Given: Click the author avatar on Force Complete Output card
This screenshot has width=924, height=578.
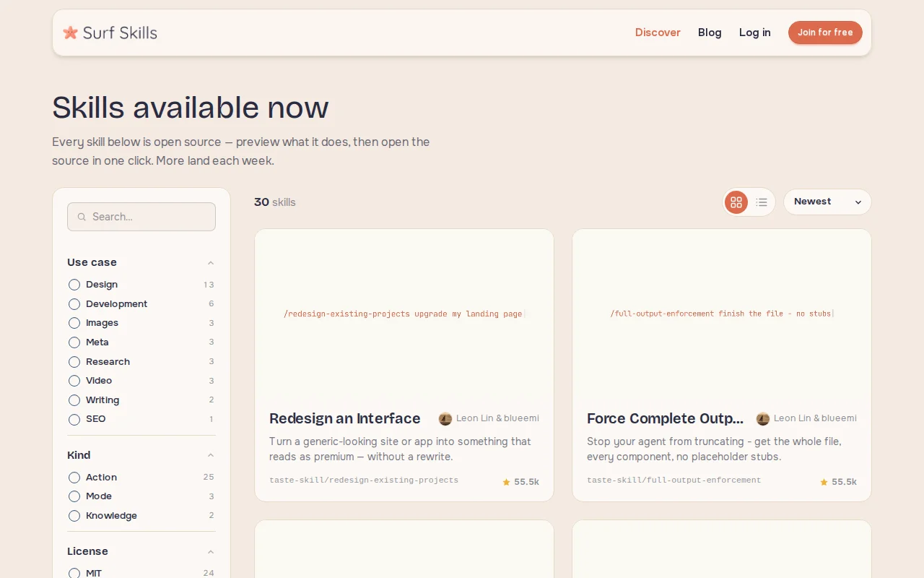Looking at the screenshot, I should pyautogui.click(x=763, y=418).
